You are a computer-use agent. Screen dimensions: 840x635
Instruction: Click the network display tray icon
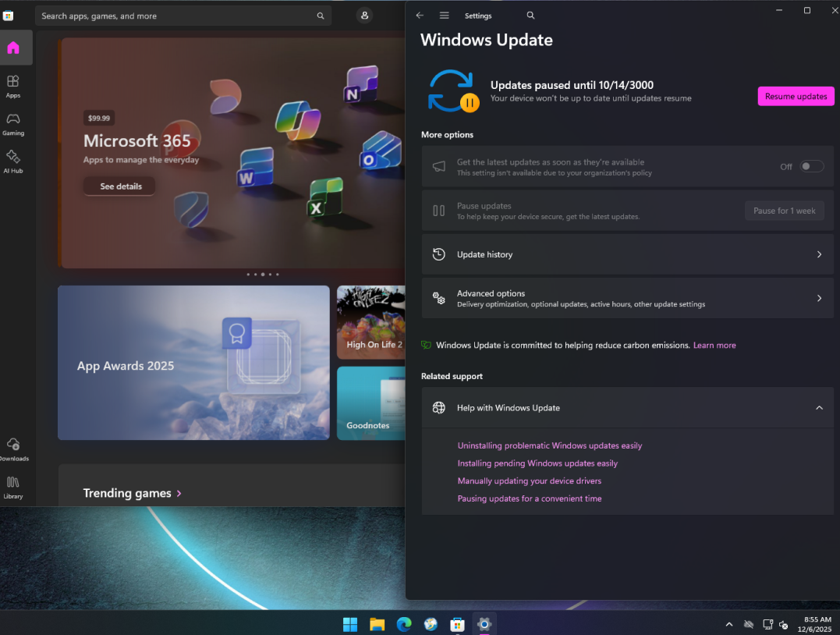pos(767,624)
